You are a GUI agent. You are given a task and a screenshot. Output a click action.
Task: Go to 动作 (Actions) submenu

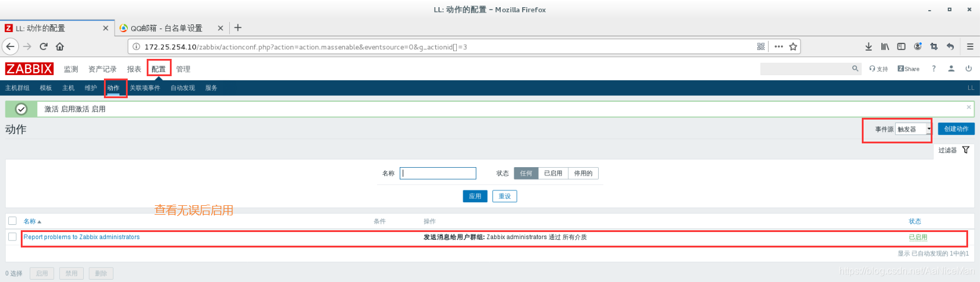coord(113,88)
